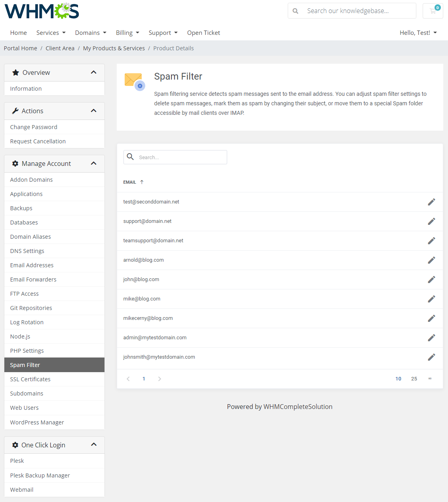Edit spam filter for test@seconddomain.net
Screen dimensions: 448x502
click(431, 202)
